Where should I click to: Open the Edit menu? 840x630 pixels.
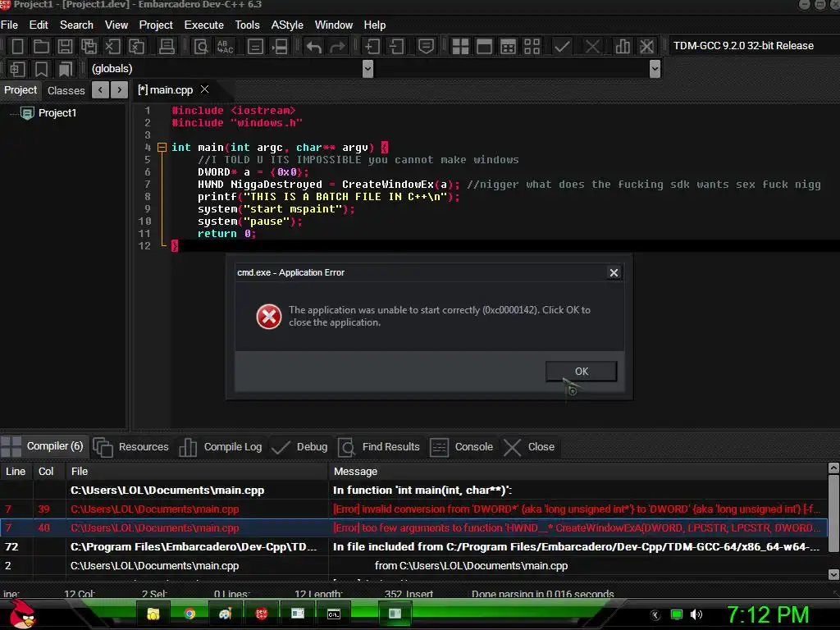click(39, 25)
